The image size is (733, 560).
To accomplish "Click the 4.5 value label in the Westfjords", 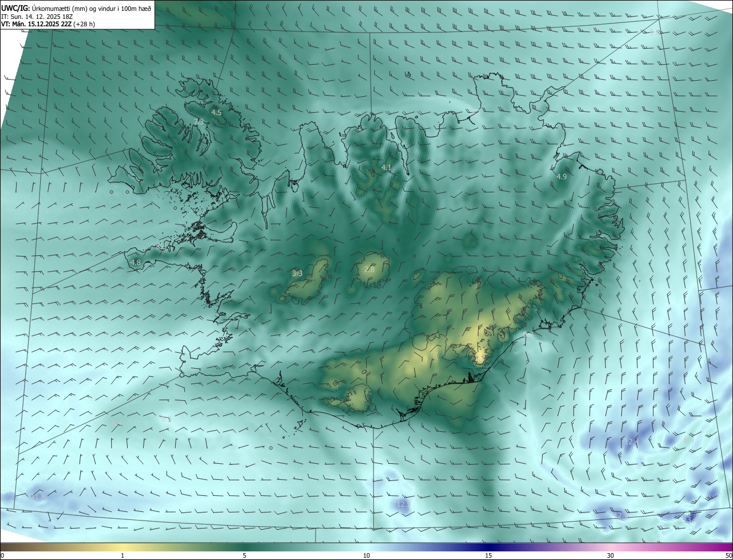I will pos(216,113).
